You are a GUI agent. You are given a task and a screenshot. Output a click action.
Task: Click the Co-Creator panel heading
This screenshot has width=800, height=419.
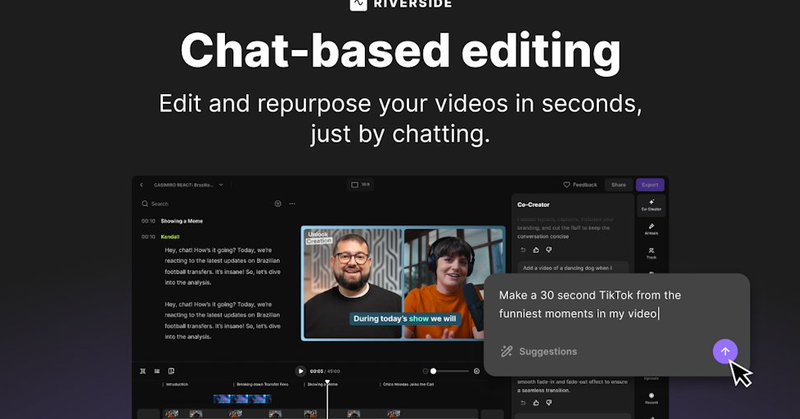point(533,205)
